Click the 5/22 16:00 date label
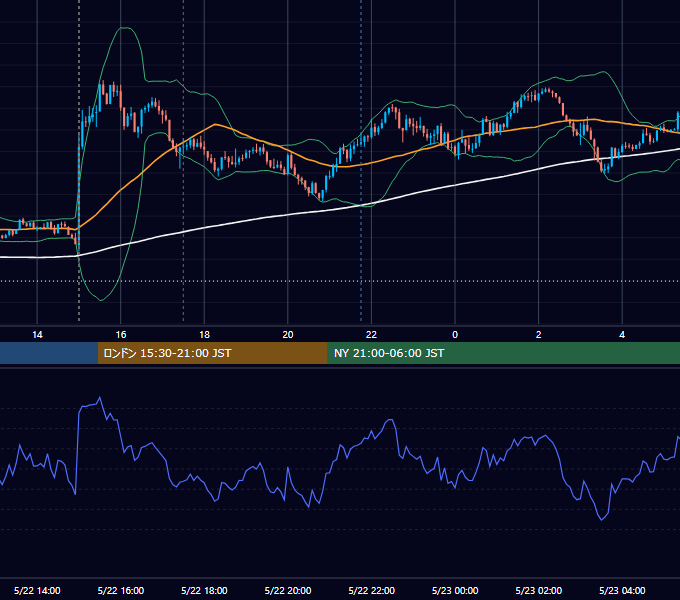 (x=121, y=590)
